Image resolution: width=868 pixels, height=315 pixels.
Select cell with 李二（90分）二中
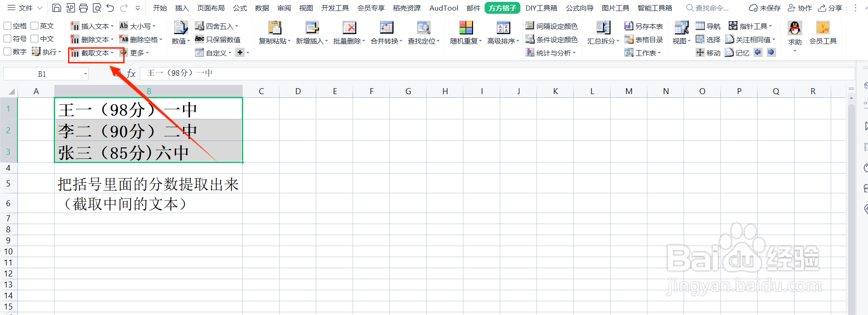click(x=148, y=130)
